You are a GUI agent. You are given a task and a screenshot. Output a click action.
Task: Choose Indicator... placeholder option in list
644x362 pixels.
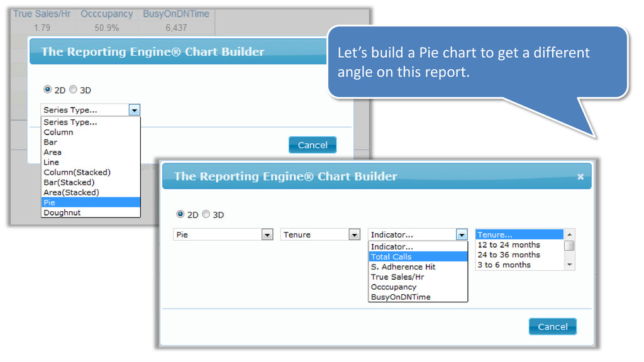pos(418,246)
